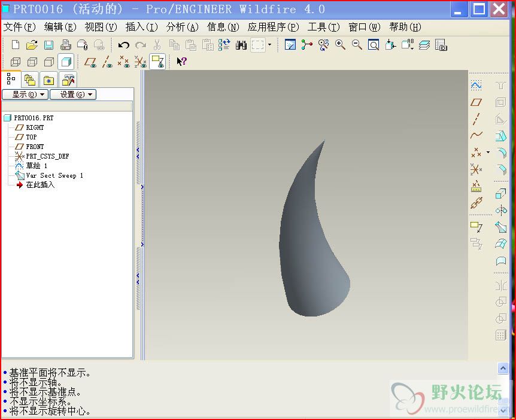Viewport: 516px width, 420px height.
Task: Switch to no hidden line display
Action: point(48,62)
